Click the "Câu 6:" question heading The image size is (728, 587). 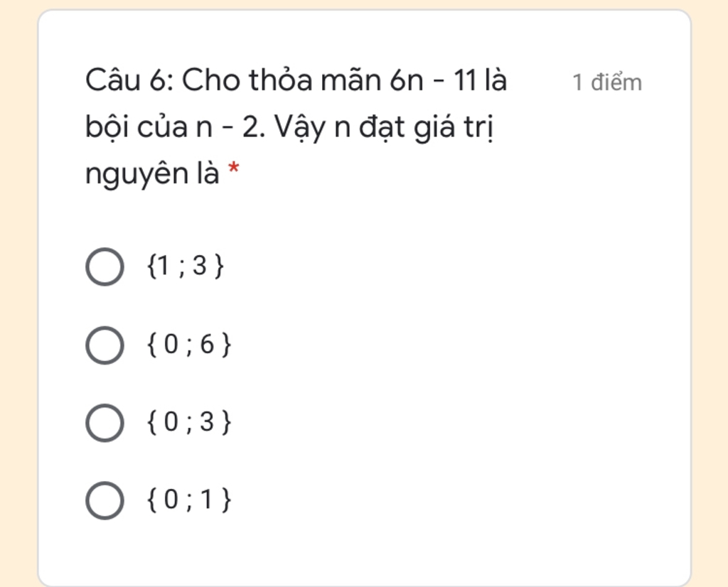[129, 80]
